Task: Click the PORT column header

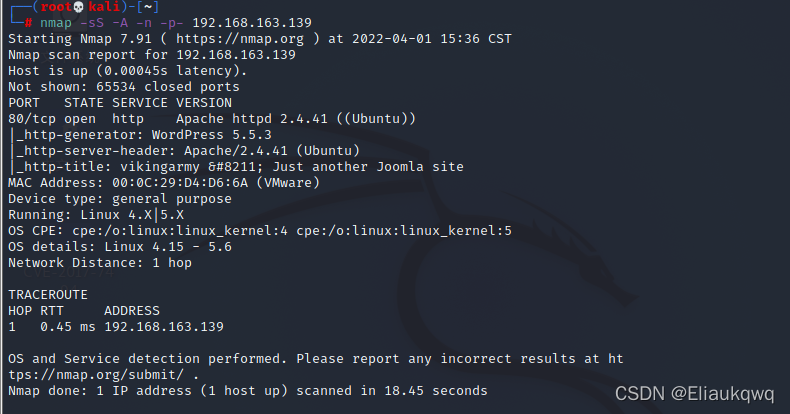Action: coord(24,103)
